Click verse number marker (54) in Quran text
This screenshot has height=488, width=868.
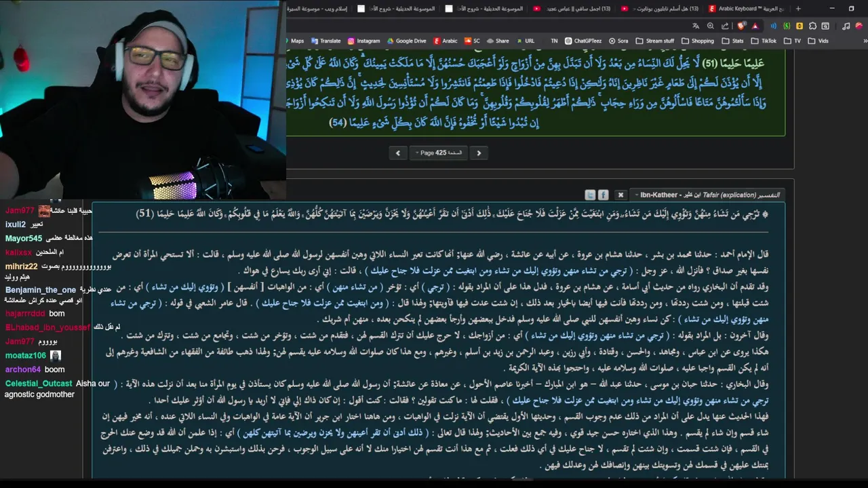tap(338, 123)
